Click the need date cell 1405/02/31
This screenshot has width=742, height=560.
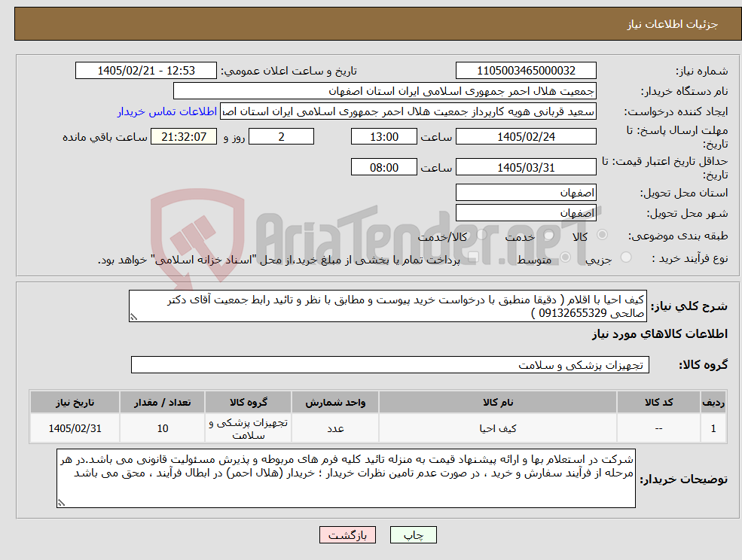click(x=75, y=428)
